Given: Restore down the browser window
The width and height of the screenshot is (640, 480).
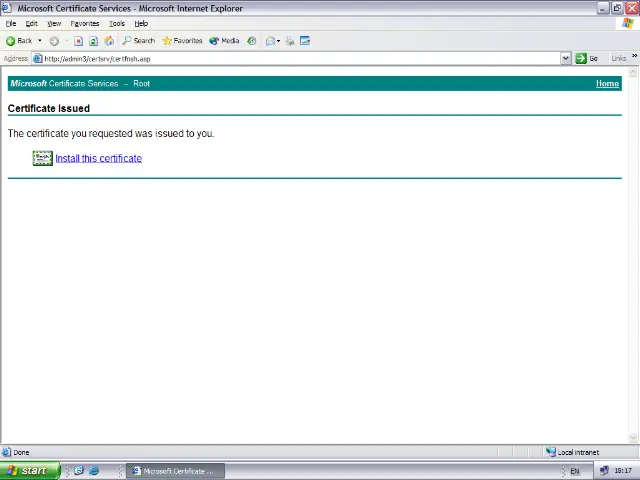Looking at the screenshot, I should click(617, 8).
